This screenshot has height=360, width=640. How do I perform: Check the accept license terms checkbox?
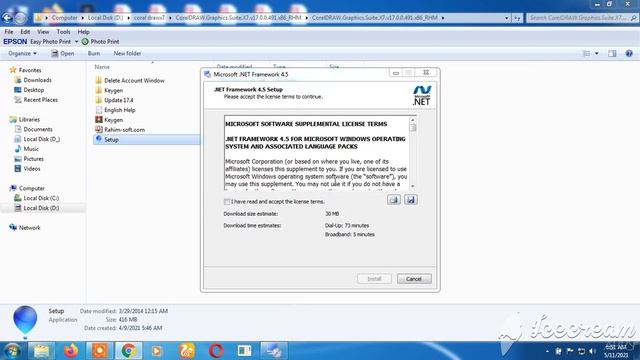(227, 202)
